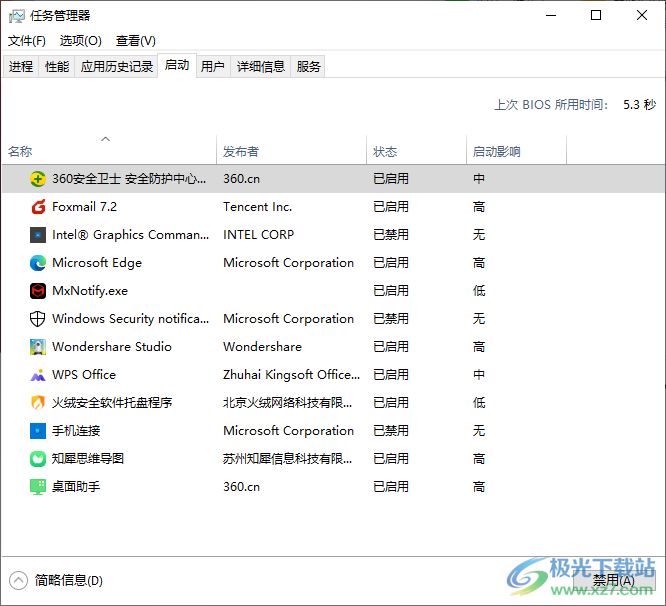This screenshot has width=666, height=606.
Task: Click the 简略信息(D) label
Action: 69,581
